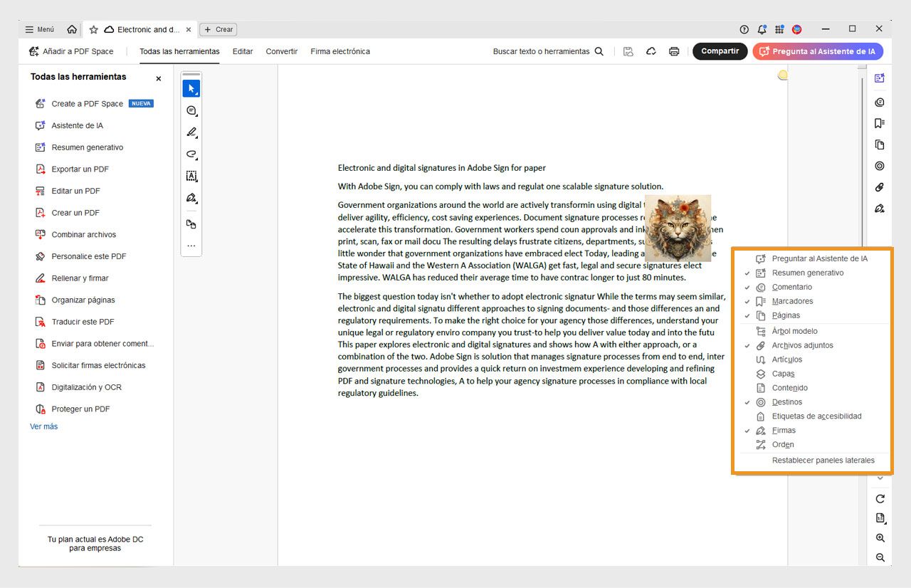This screenshot has height=588, width=911.
Task: Select the Selection tool in the toolbar
Action: pyautogui.click(x=191, y=88)
